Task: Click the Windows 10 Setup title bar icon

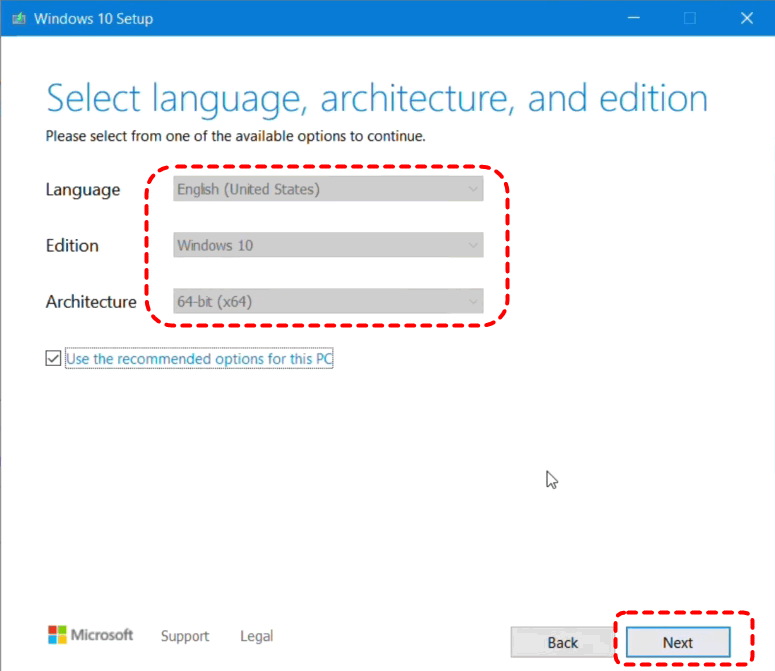Action: pyautogui.click(x=19, y=19)
